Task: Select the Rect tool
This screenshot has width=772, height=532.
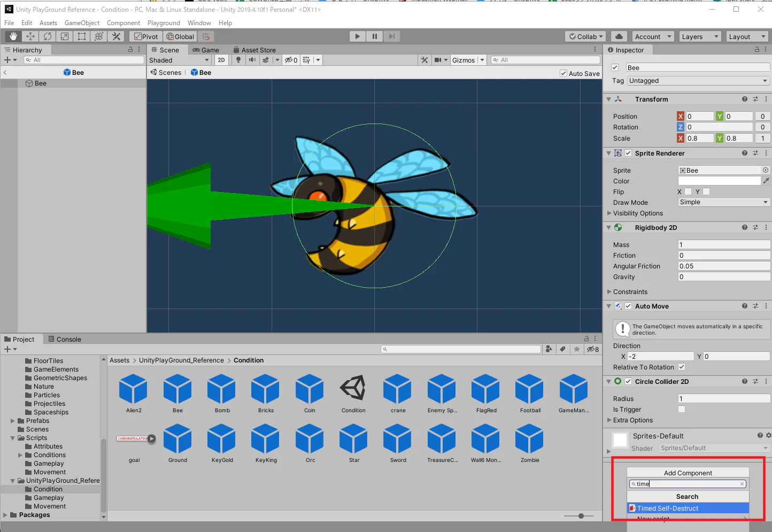Action: 82,36
